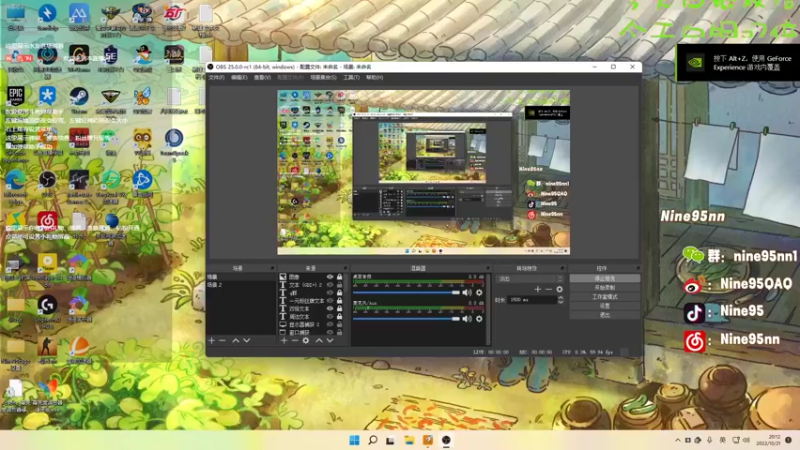Open the 场景集合(S) menu
800x450 pixels.
[323, 78]
